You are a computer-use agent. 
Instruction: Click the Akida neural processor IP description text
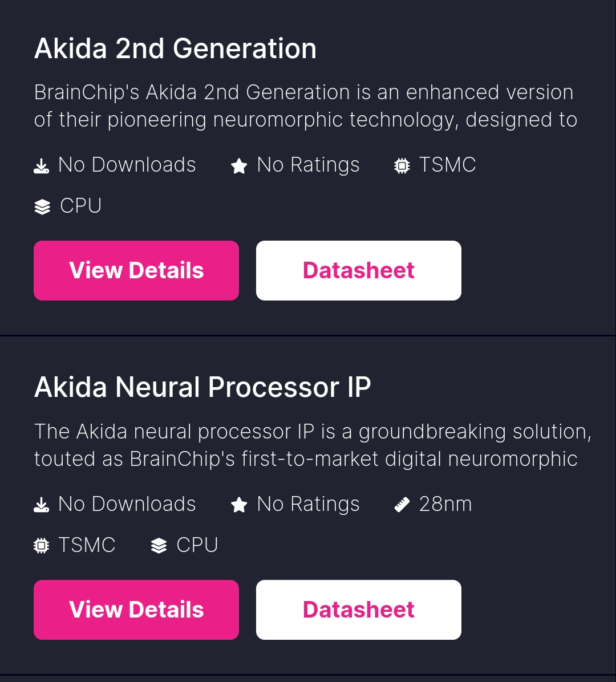313,445
